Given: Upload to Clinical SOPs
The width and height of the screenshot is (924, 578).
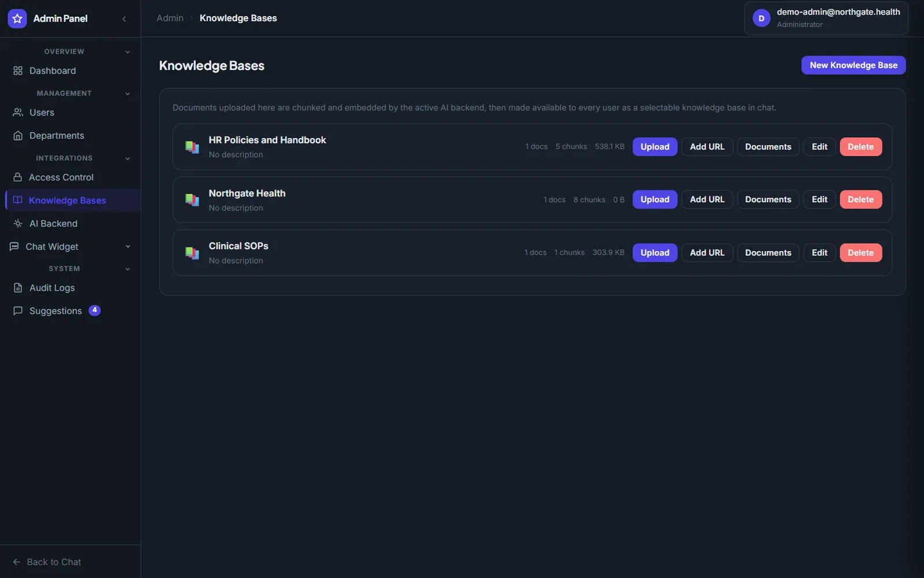Looking at the screenshot, I should click(x=655, y=253).
